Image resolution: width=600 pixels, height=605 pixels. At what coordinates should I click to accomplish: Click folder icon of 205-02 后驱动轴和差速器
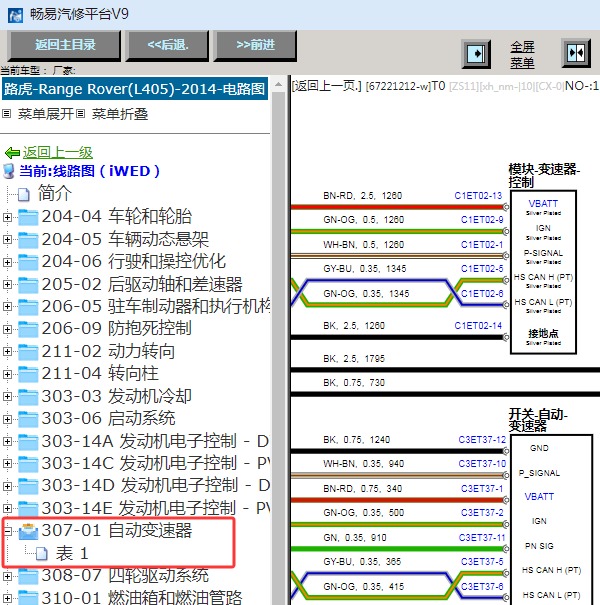(x=28, y=285)
